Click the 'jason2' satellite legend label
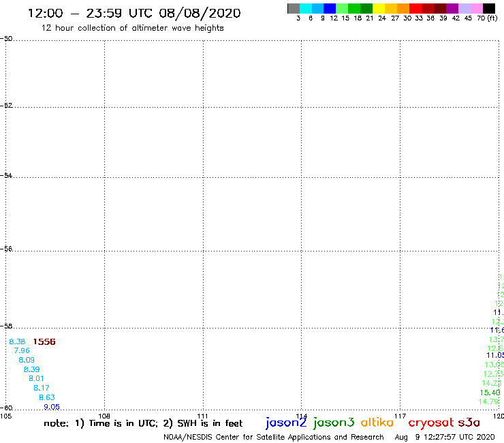 click(x=286, y=423)
